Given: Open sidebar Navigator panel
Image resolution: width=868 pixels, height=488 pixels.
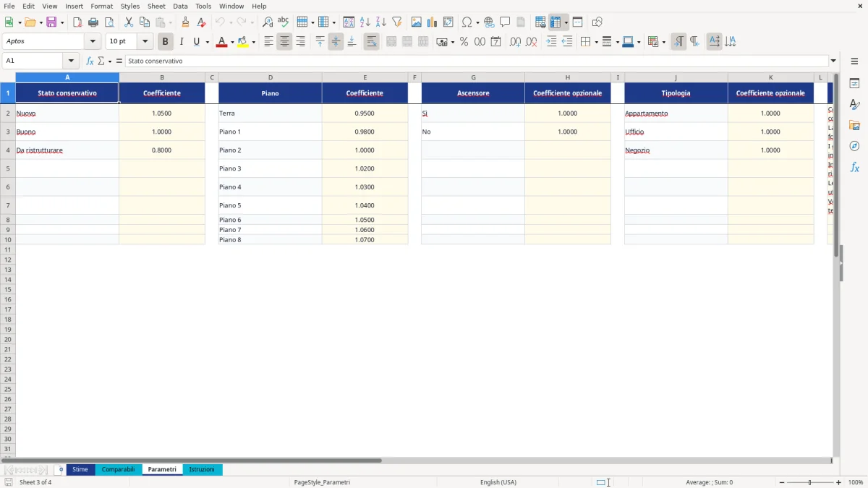Looking at the screenshot, I should [x=854, y=146].
